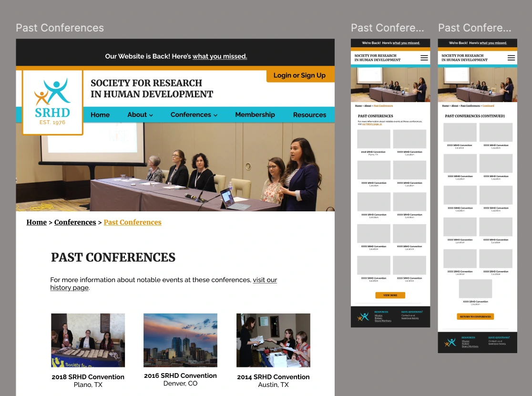The width and height of the screenshot is (532, 396).
Task: Select the PAST CONFERENCES (CONTINUED) heading
Action: [475, 116]
